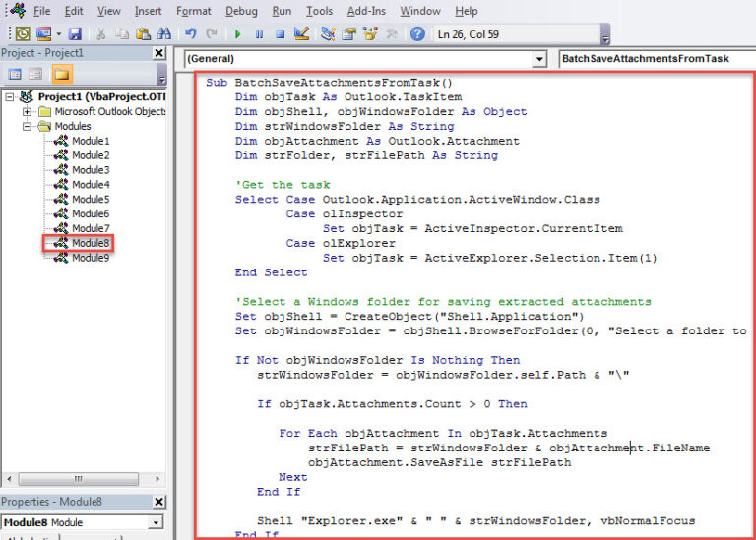Viewport: 756px width, 540px height.
Task: Click the Reset (stop) toolbar icon
Action: [280, 34]
